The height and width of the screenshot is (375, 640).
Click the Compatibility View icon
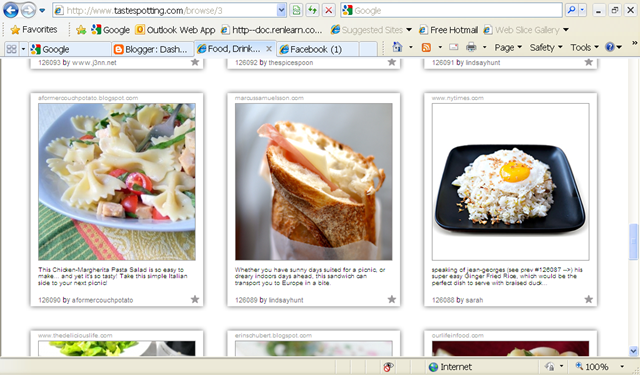pyautogui.click(x=296, y=11)
